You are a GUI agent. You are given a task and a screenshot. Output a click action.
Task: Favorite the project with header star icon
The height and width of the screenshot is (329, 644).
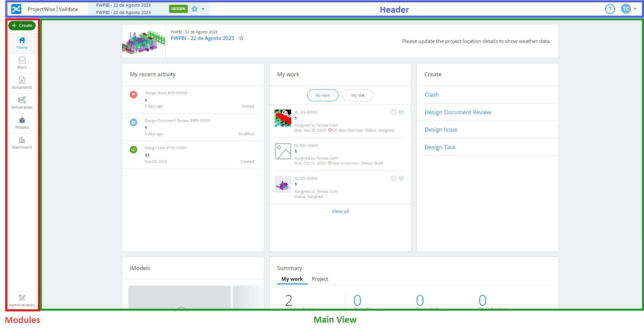195,9
